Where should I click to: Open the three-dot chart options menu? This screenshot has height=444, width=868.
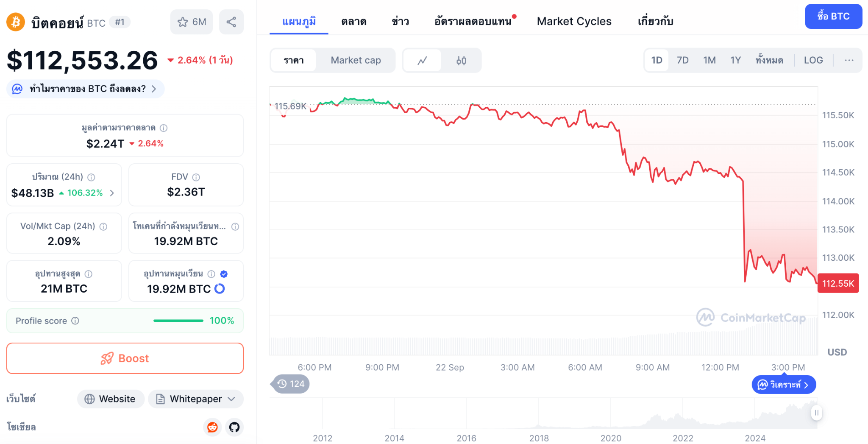coord(849,60)
